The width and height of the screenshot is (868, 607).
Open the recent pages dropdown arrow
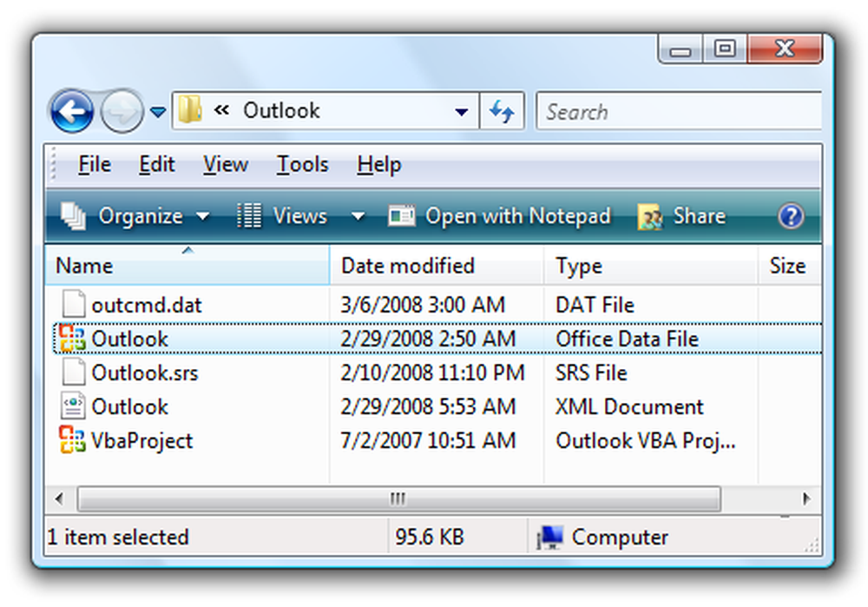[x=158, y=112]
